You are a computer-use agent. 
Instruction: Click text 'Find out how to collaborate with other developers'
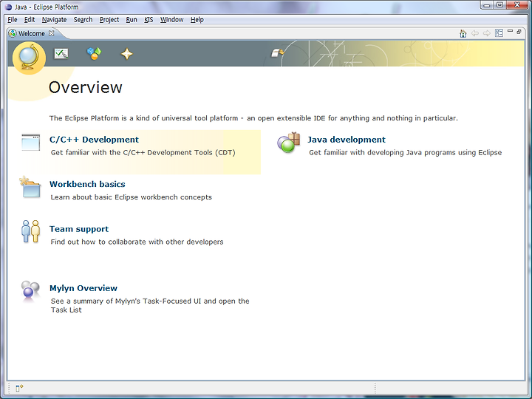137,242
